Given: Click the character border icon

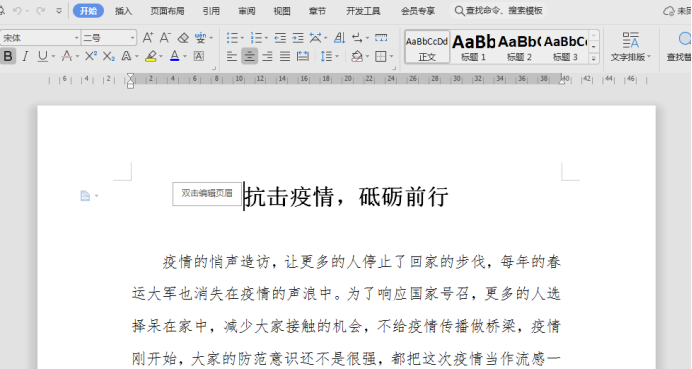Looking at the screenshot, I should click(199, 56).
